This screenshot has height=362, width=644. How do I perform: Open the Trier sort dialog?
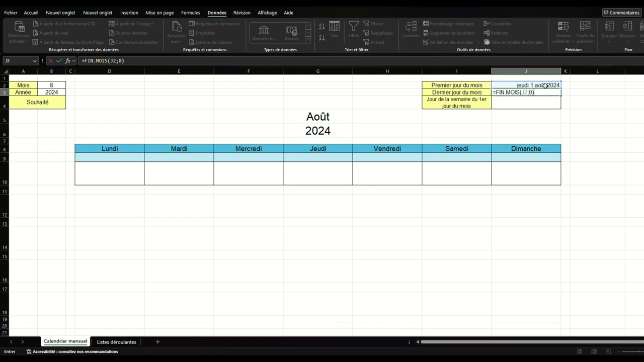coord(334,30)
